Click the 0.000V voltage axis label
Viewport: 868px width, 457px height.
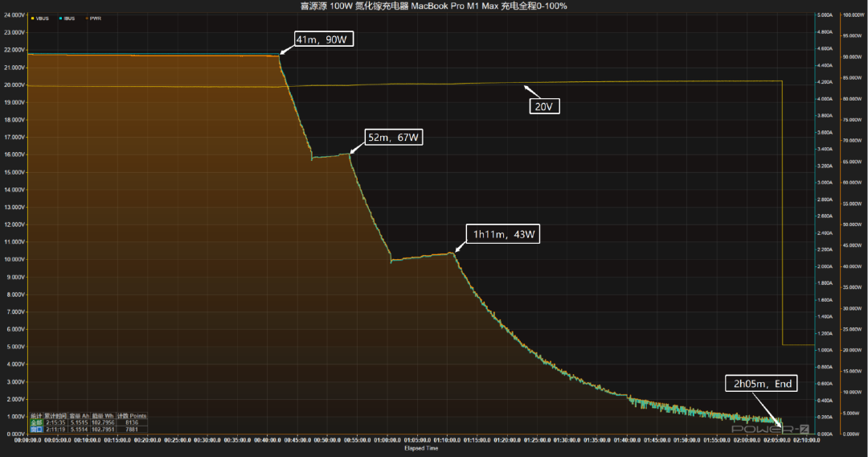coord(15,434)
